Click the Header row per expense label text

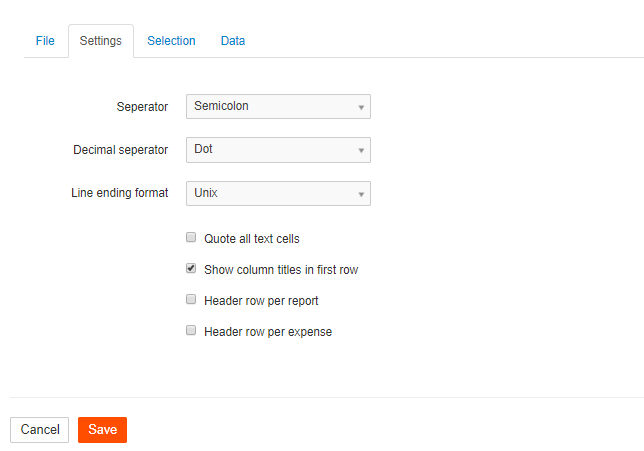(268, 331)
